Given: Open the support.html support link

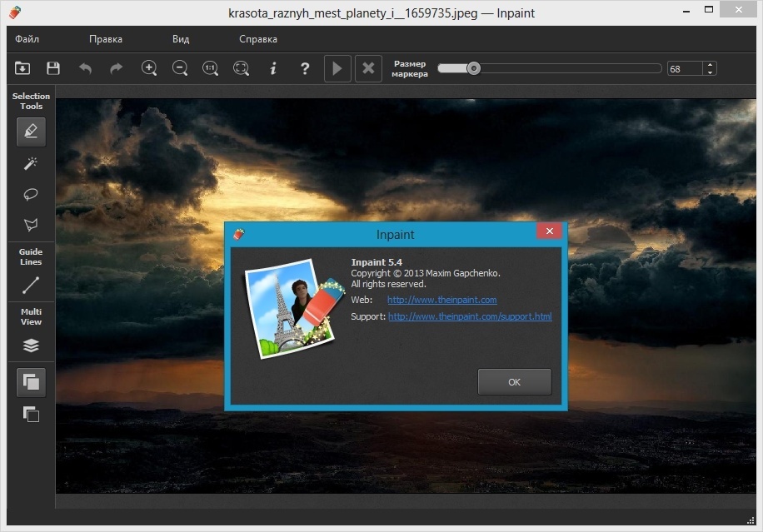Looking at the screenshot, I should [x=470, y=316].
